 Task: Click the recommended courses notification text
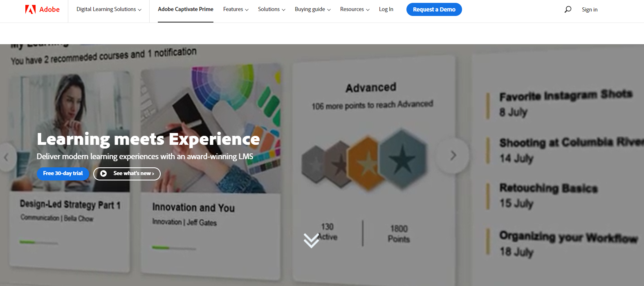pyautogui.click(x=103, y=56)
